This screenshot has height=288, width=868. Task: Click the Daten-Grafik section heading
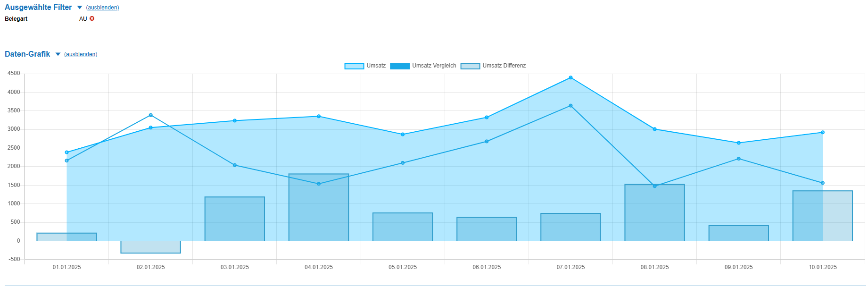click(27, 54)
